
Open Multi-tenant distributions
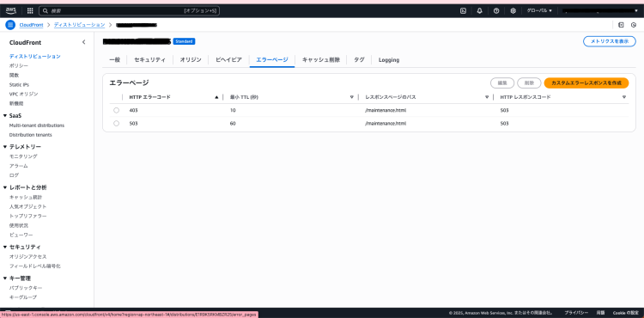pyautogui.click(x=37, y=125)
